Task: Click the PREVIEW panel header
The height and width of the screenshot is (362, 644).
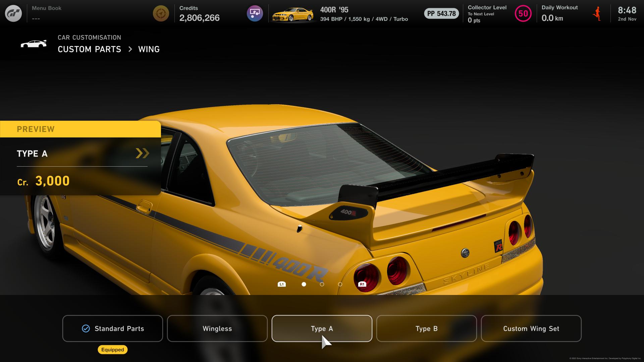Action: [x=80, y=129]
